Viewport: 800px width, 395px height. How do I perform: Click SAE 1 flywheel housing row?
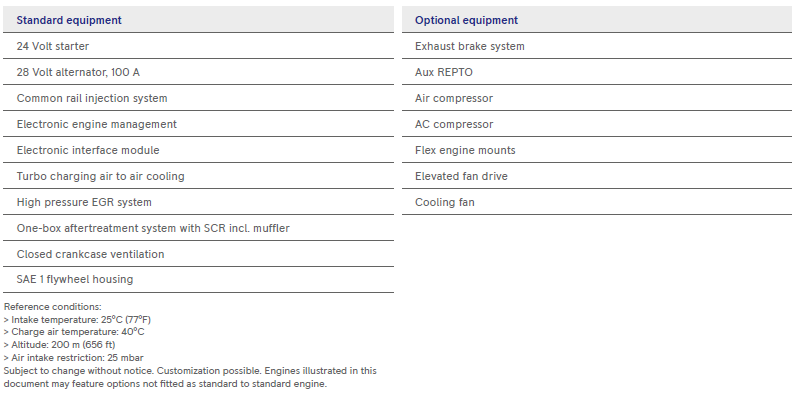[198, 280]
